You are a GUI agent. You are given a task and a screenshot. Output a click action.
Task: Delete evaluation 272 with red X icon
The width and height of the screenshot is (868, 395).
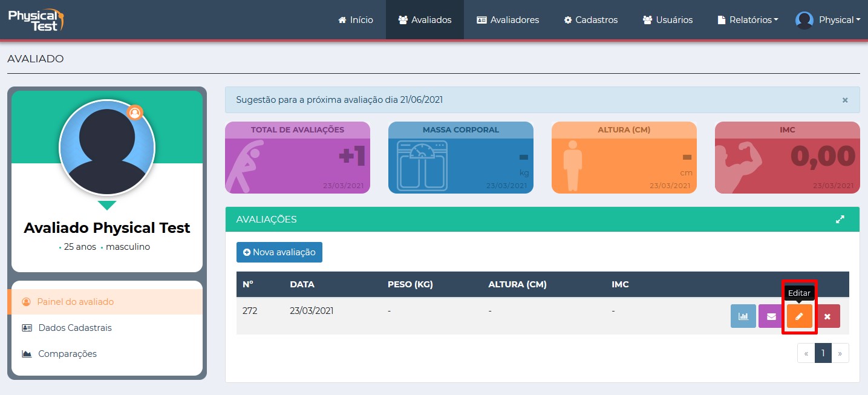[827, 316]
